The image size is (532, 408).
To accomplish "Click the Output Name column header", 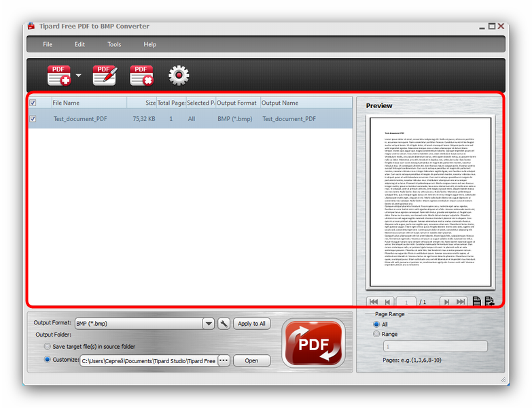I will tap(306, 103).
